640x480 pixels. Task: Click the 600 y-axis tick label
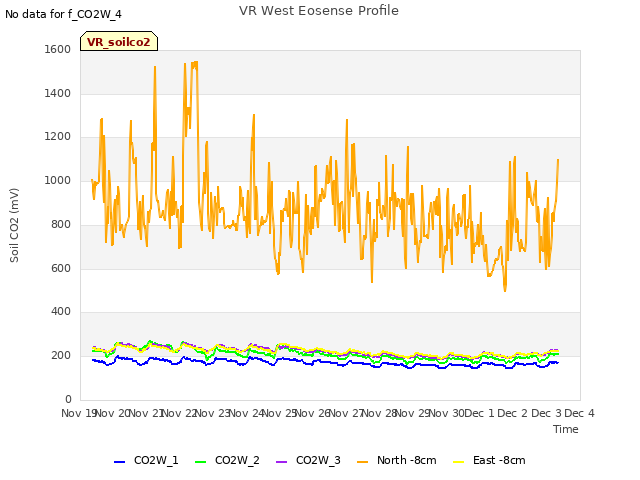coord(61,269)
